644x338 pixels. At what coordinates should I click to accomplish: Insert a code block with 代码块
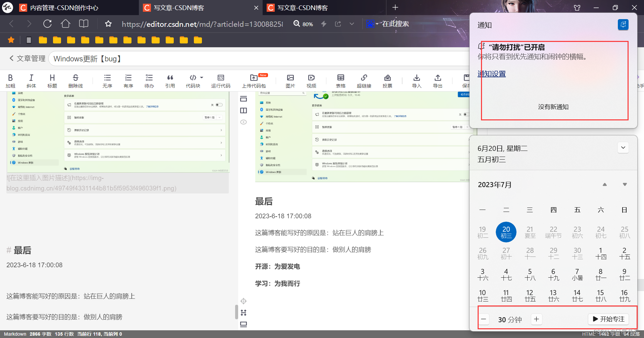[x=193, y=81]
